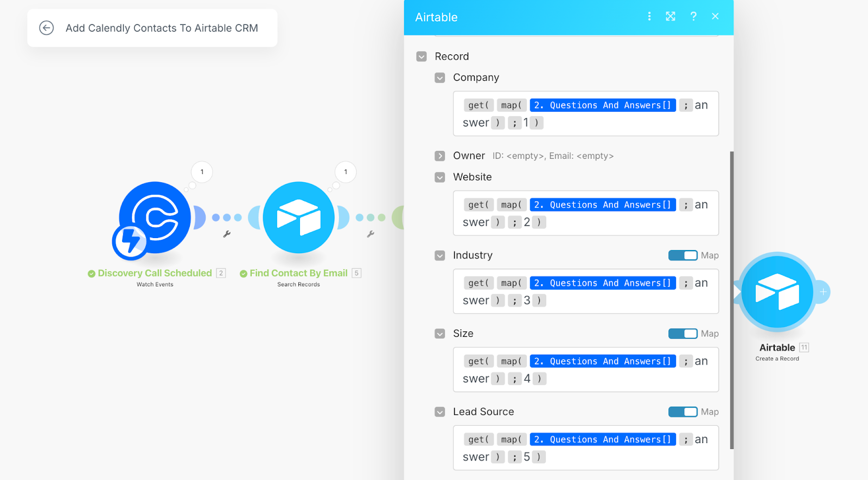Viewport: 868px width, 480px height.
Task: Click the Find Contact By Email label
Action: pyautogui.click(x=298, y=273)
